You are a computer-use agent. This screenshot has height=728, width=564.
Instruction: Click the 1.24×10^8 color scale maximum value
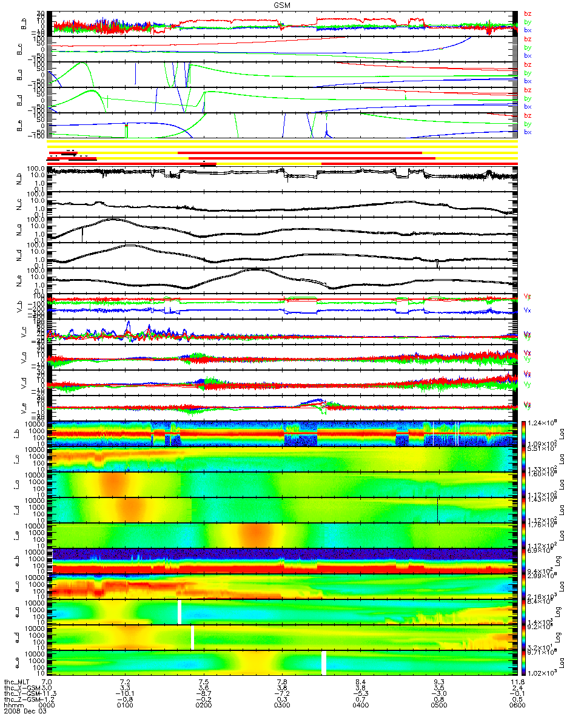(x=543, y=421)
